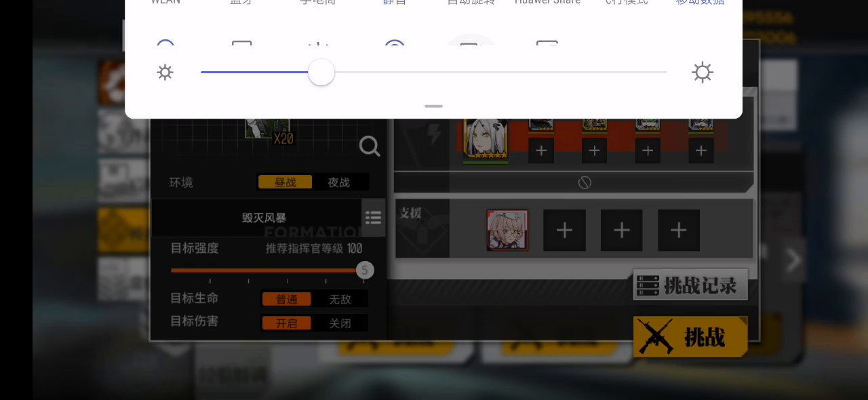Click the 目标强度 slider knob showing 5
This screenshot has width=868, height=400.
tap(365, 271)
